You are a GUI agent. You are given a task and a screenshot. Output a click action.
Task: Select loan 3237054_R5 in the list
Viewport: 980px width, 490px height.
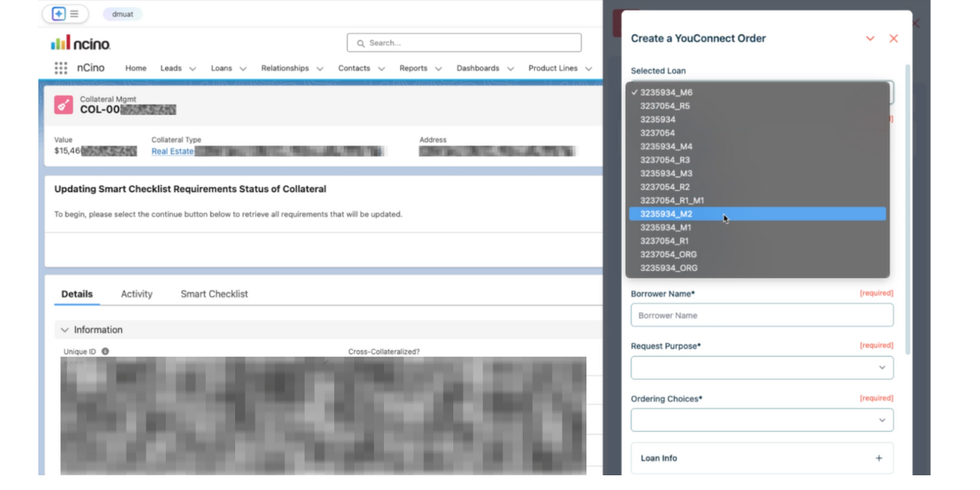click(x=758, y=106)
